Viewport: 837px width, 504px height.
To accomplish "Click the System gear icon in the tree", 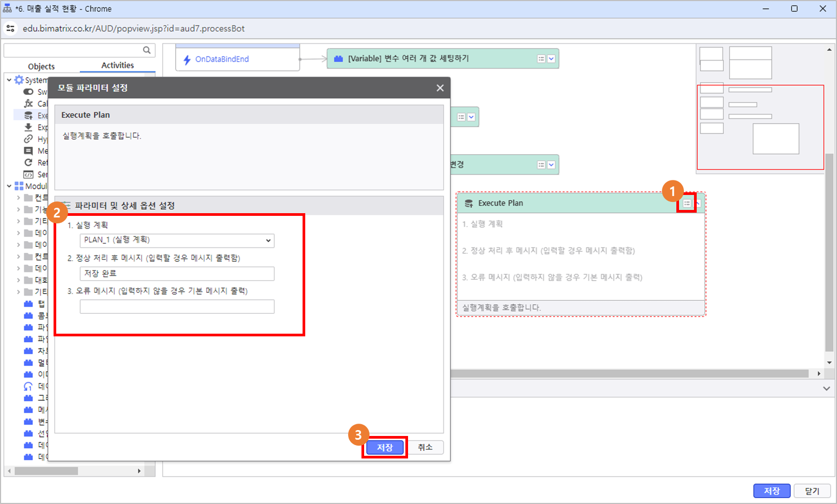I will pos(19,80).
